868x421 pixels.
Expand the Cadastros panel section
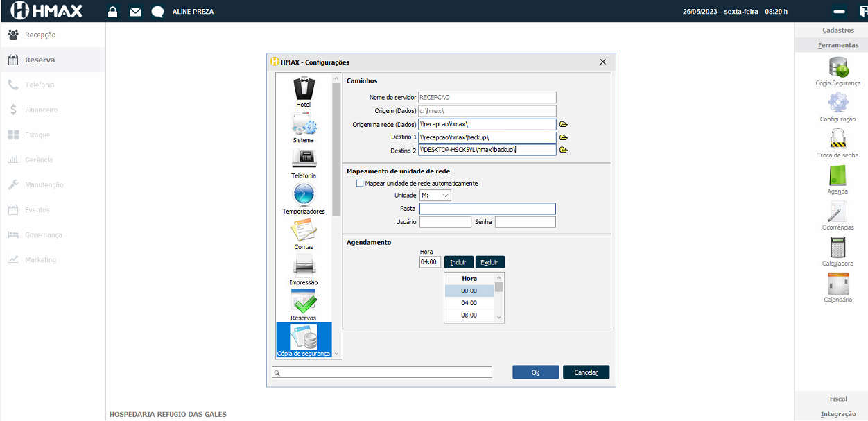tap(837, 31)
